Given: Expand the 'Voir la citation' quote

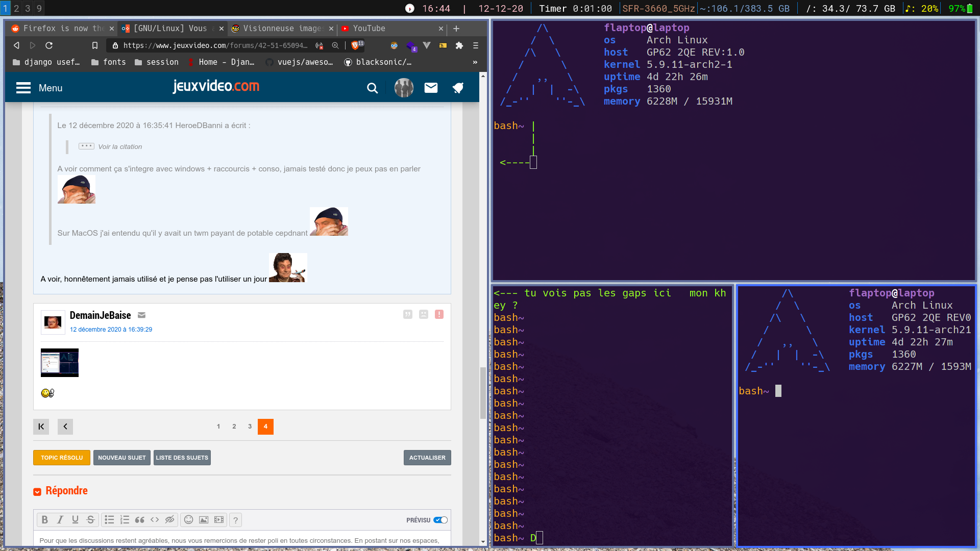Looking at the screenshot, I should pyautogui.click(x=86, y=146).
